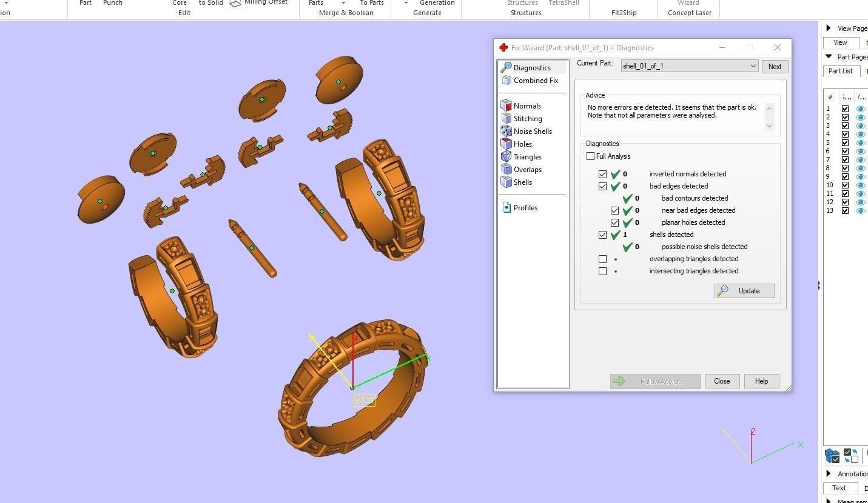Screen dimensions: 868x503
Task: Click the invert selection checkbox icon
Action: (851, 455)
